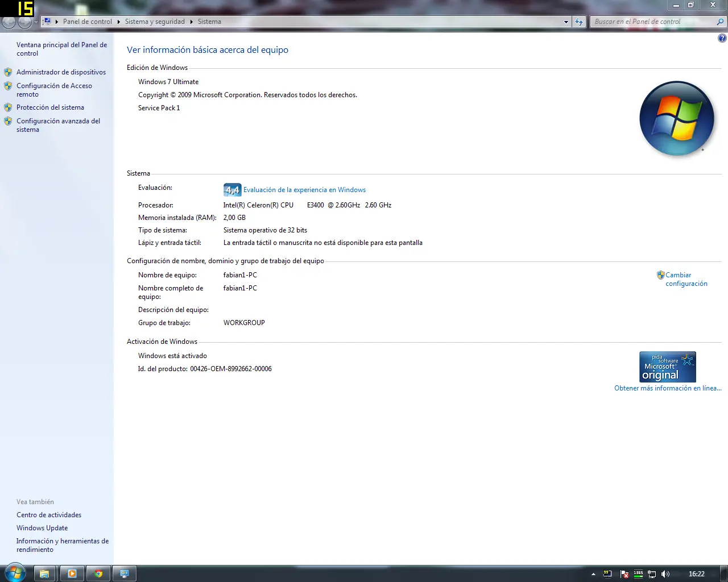Viewport: 728px width, 582px height.
Task: Expand arrow after Sistema y seguridad breadcrumb
Action: [191, 22]
